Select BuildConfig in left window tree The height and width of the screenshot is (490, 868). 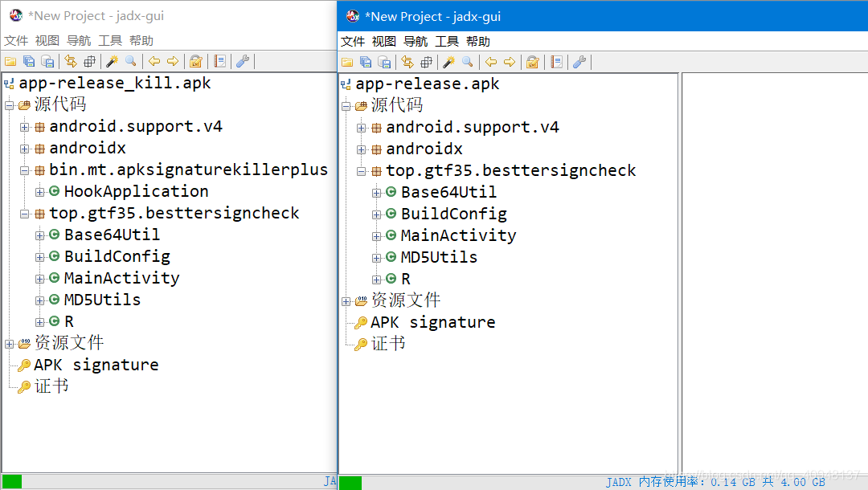117,256
